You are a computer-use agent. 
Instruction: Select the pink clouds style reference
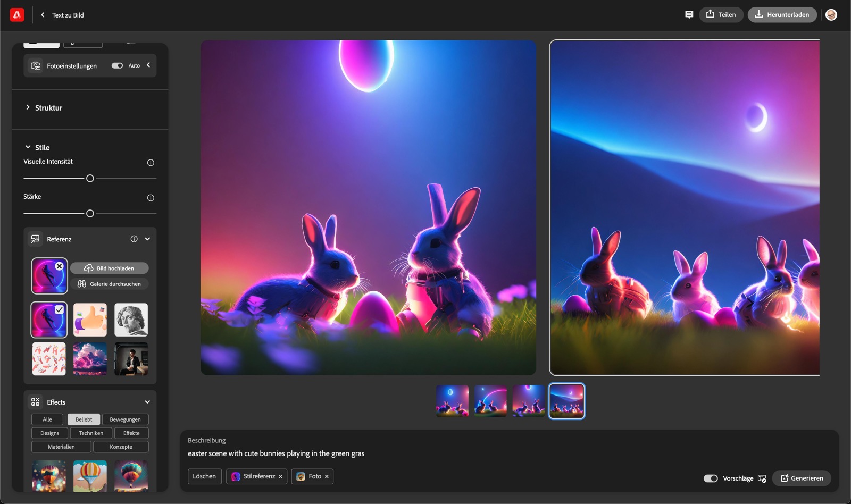pos(90,359)
